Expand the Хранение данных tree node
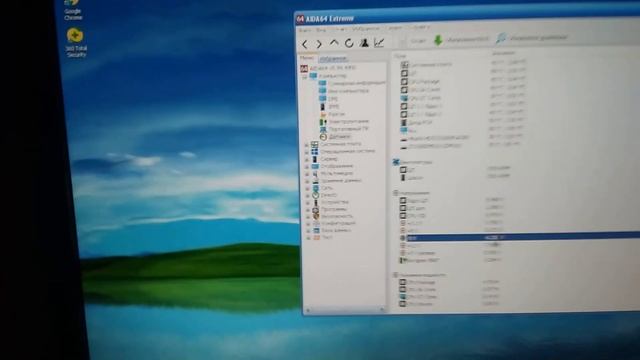Viewport: 640px width, 360px height. click(307, 181)
